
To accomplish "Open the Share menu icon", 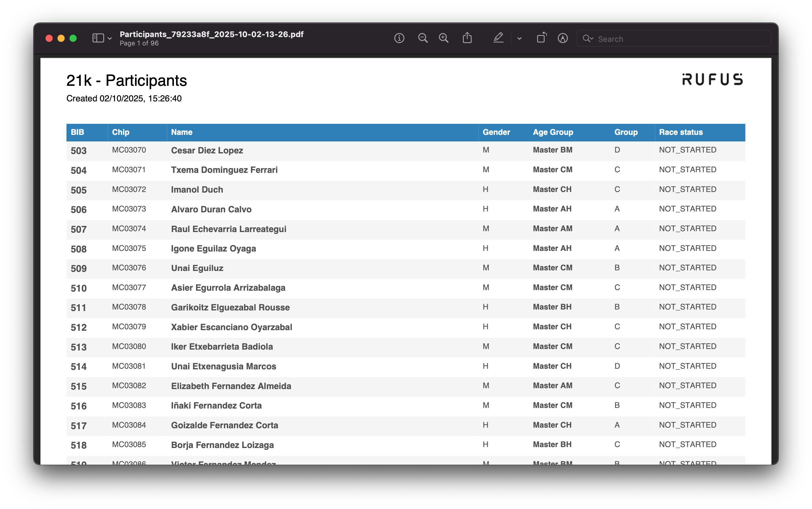I will click(x=467, y=38).
